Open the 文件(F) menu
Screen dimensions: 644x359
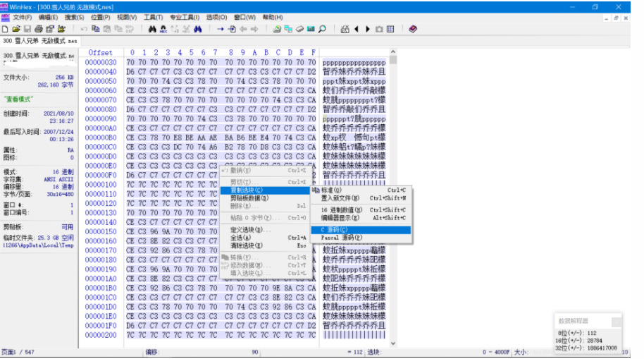coord(22,17)
